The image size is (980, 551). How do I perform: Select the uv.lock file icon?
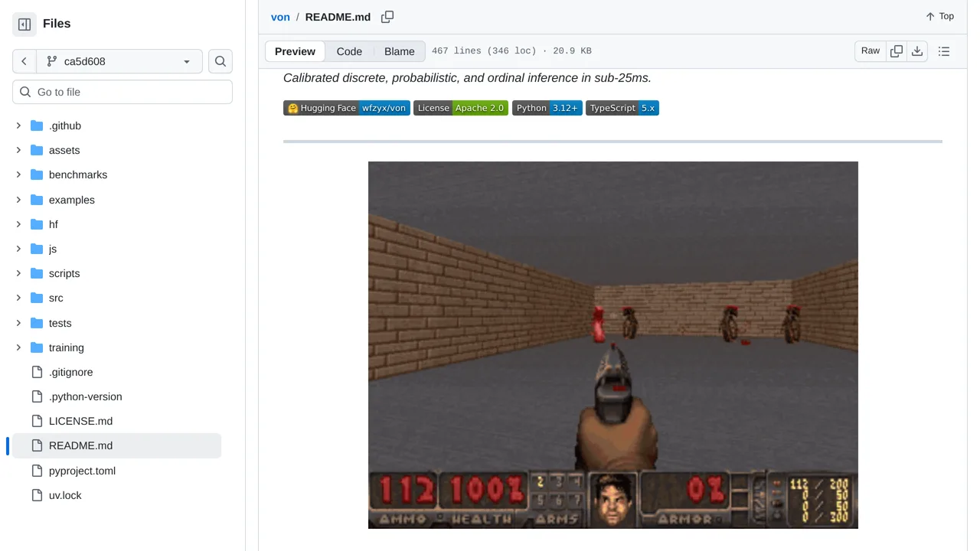(37, 495)
